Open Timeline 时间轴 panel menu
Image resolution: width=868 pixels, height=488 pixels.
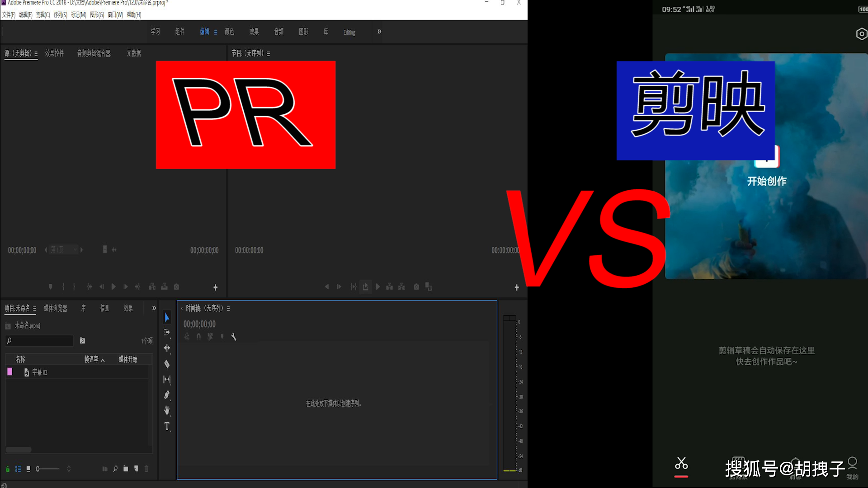click(x=228, y=309)
